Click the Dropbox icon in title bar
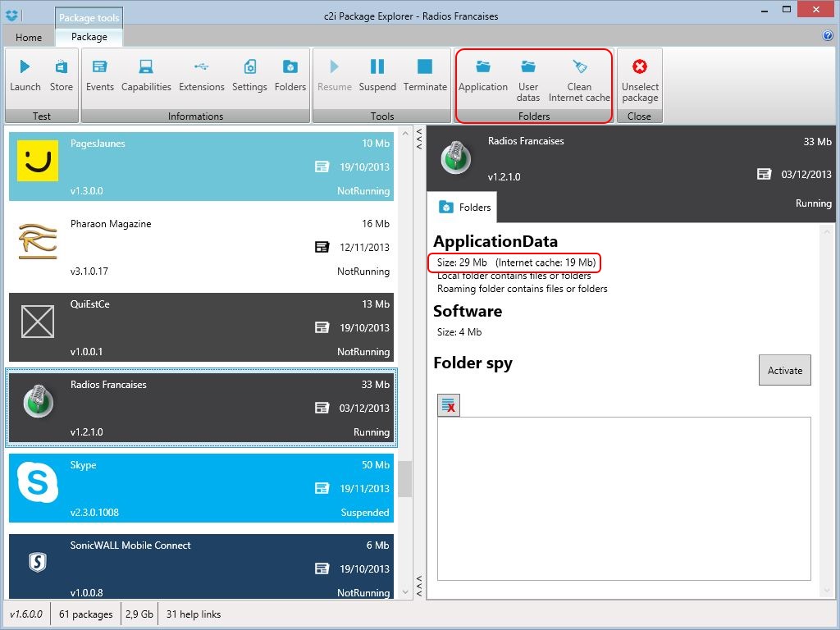Viewport: 840px width, 630px height. (11, 16)
